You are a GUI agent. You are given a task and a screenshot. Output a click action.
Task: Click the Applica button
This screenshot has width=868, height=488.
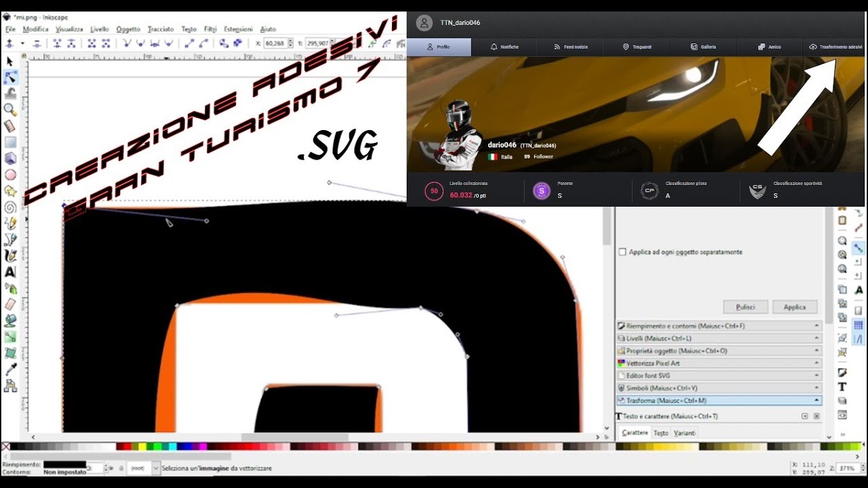795,307
